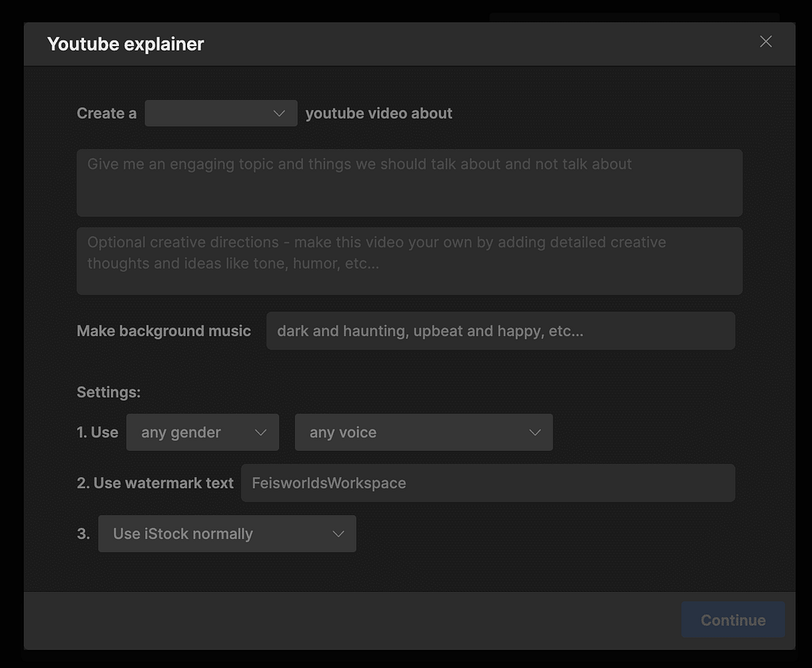Select the background music description field
Viewport: 812px width, 668px height.
coord(500,331)
